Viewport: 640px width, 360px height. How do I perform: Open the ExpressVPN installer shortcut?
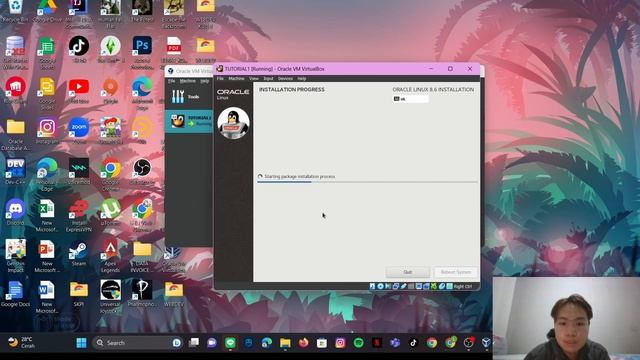(x=79, y=216)
